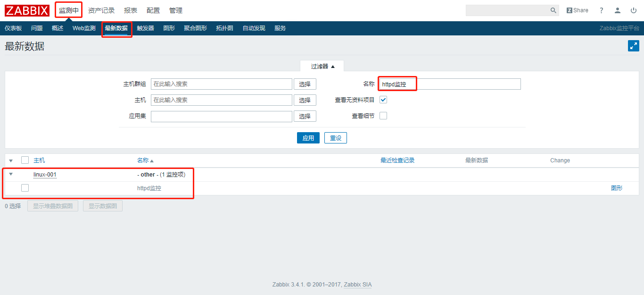The image size is (644, 295).
Task: Open 配置 top menu
Action: point(153,10)
